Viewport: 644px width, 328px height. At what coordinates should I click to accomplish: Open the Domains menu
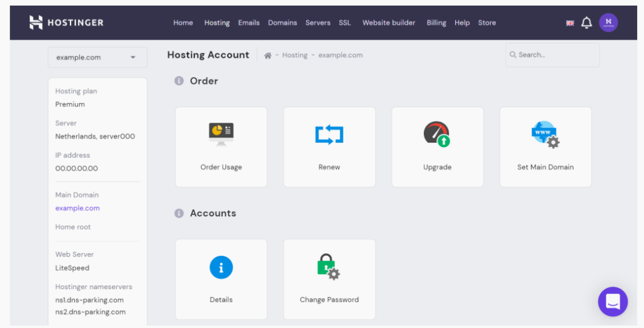[x=282, y=23]
